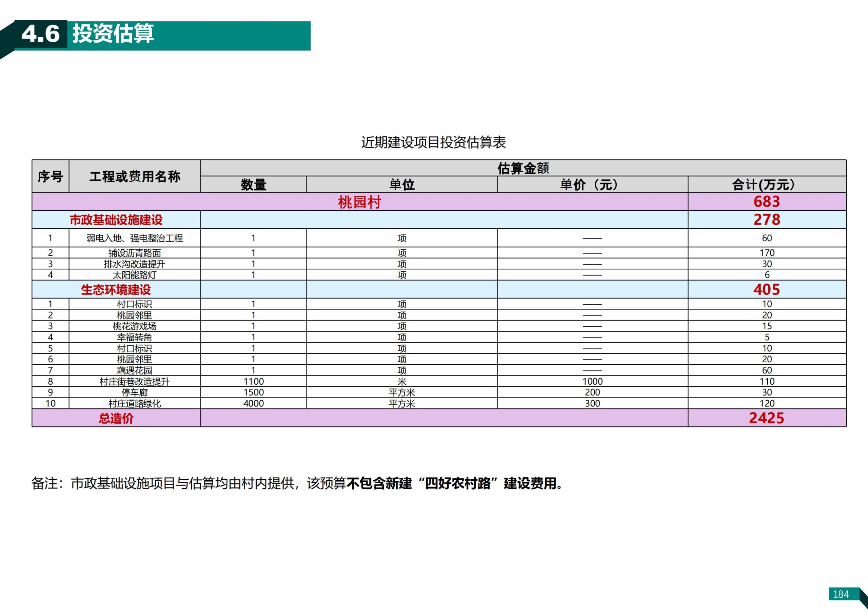Click the "120" total value
This screenshot has height=614, width=868.
coord(767,404)
